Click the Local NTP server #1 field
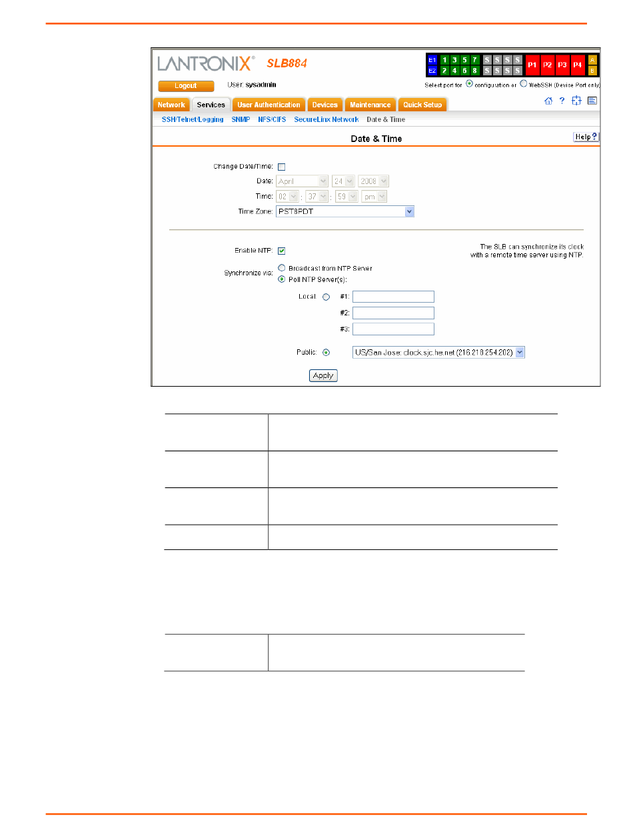The image size is (633, 840). click(x=393, y=297)
